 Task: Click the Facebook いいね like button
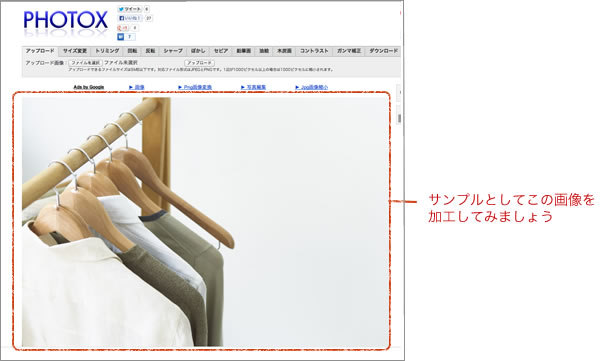point(130,18)
